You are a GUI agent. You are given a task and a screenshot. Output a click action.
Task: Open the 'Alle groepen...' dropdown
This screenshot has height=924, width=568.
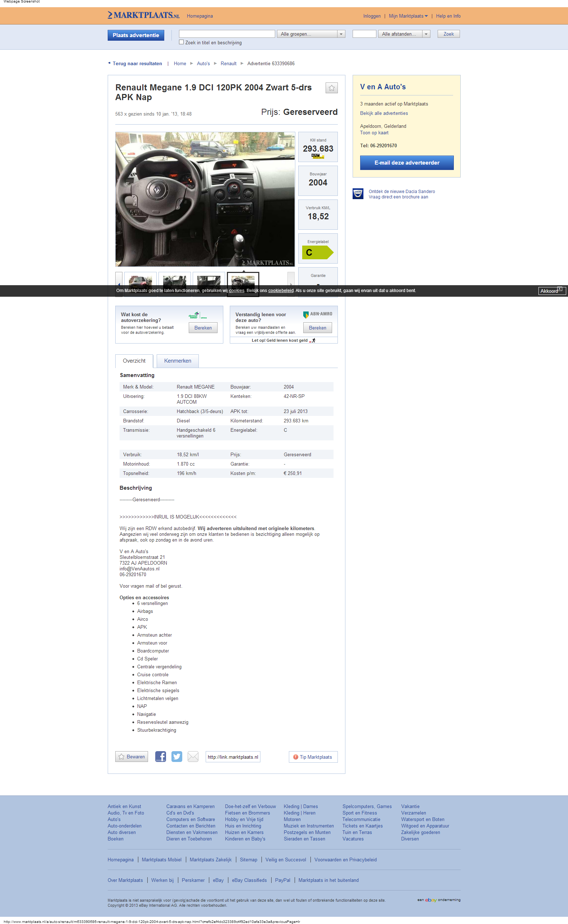coord(311,34)
